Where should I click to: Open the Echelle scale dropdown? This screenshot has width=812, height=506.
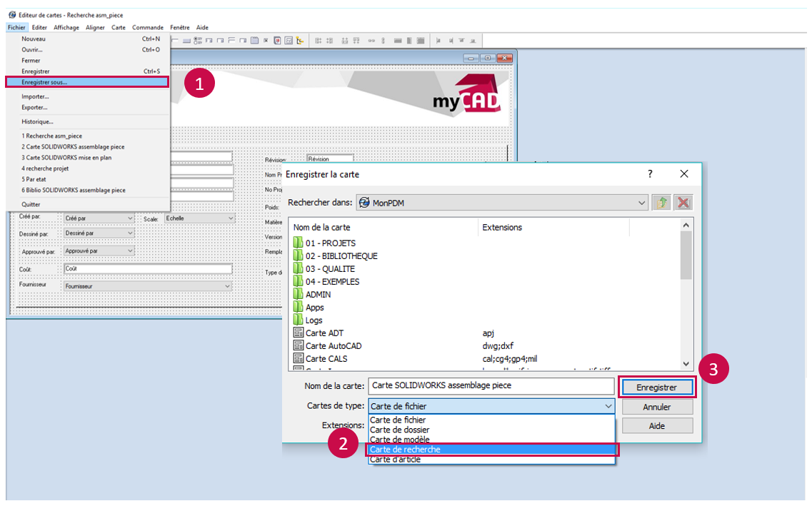coord(231,218)
